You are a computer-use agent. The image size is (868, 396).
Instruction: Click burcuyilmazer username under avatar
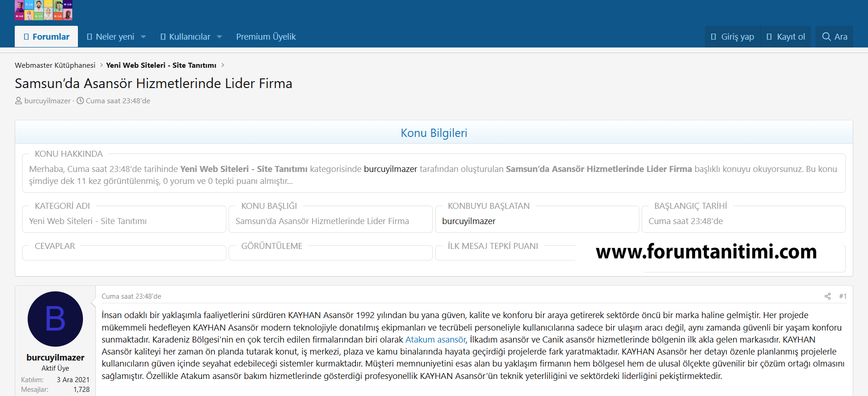tap(55, 358)
